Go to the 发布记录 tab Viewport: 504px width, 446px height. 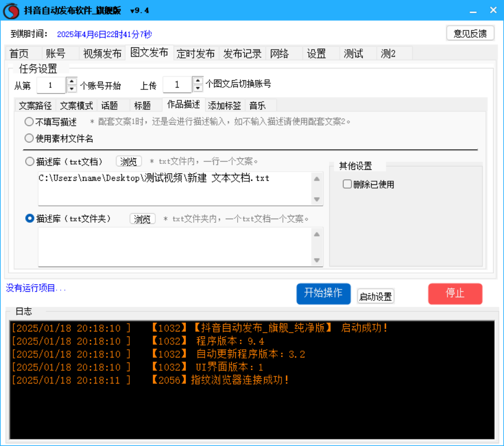242,53
